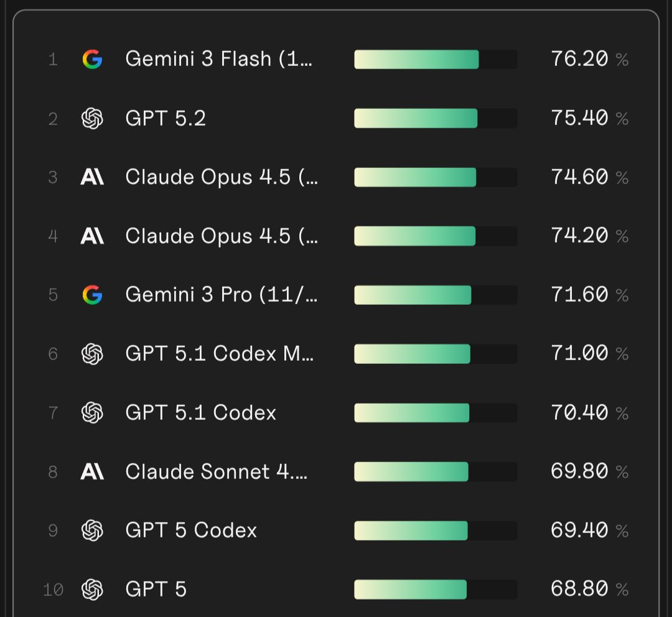Click the OpenAI logo next to GPT 5 Codex
672x617 pixels.
coord(92,531)
